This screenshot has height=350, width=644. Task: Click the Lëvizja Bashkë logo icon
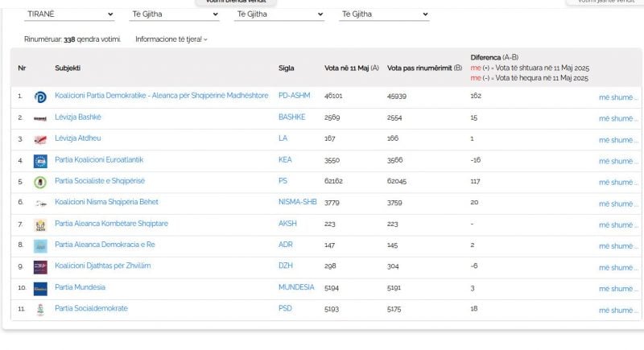40,118
